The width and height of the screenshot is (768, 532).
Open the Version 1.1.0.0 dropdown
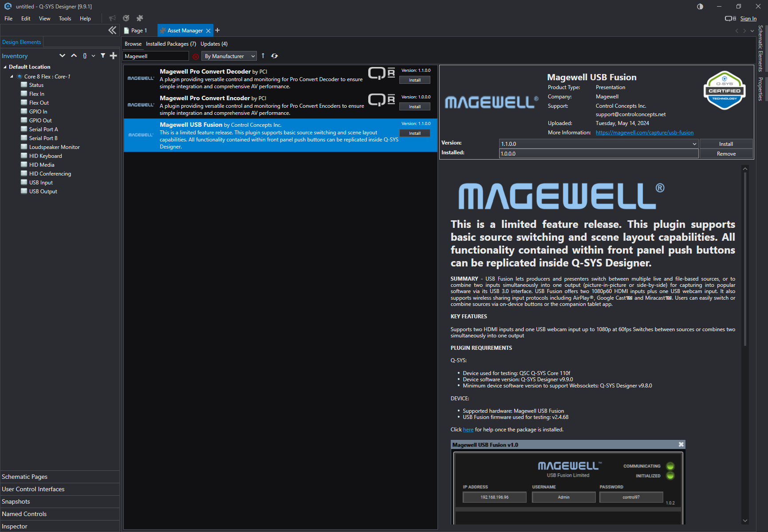(x=599, y=144)
